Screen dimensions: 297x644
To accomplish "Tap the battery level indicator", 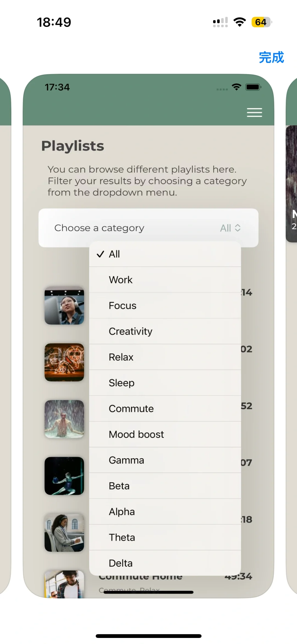I will click(261, 22).
